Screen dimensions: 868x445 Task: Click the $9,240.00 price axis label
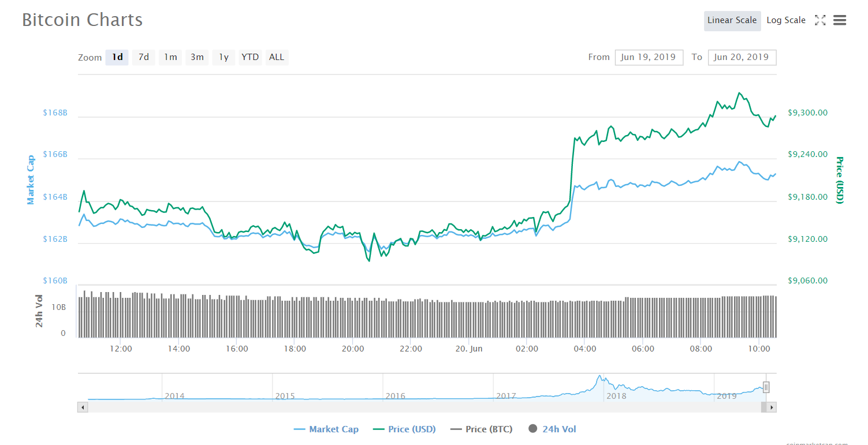click(807, 155)
